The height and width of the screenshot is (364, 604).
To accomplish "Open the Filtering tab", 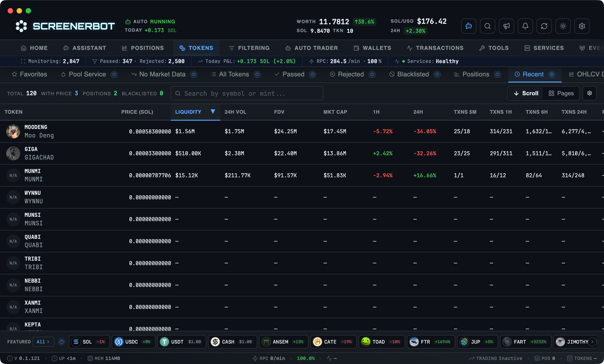I will 249,48.
